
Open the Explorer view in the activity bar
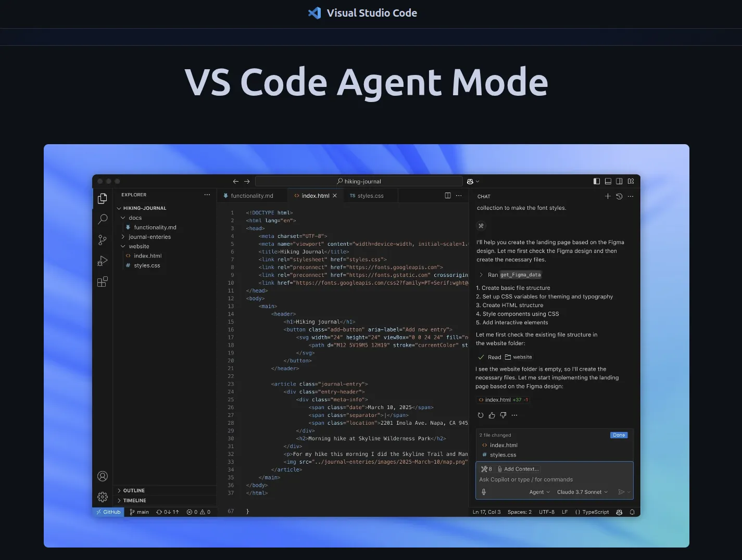coord(103,198)
